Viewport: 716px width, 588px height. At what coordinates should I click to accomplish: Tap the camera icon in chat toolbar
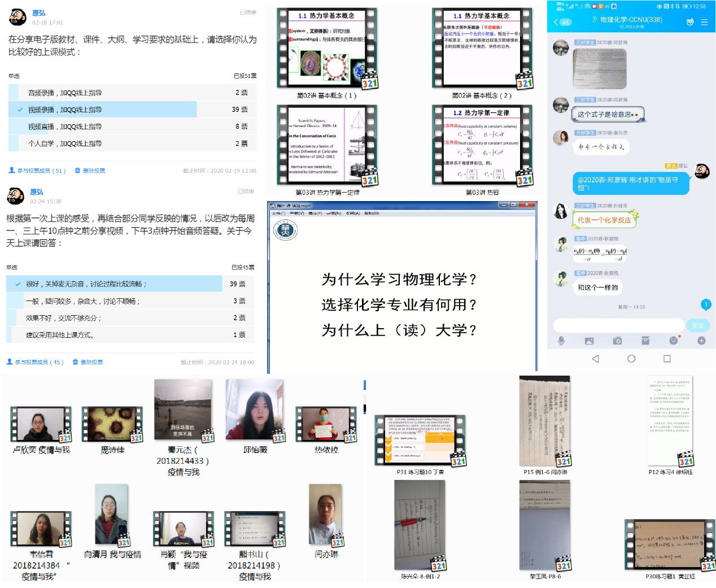[617, 341]
